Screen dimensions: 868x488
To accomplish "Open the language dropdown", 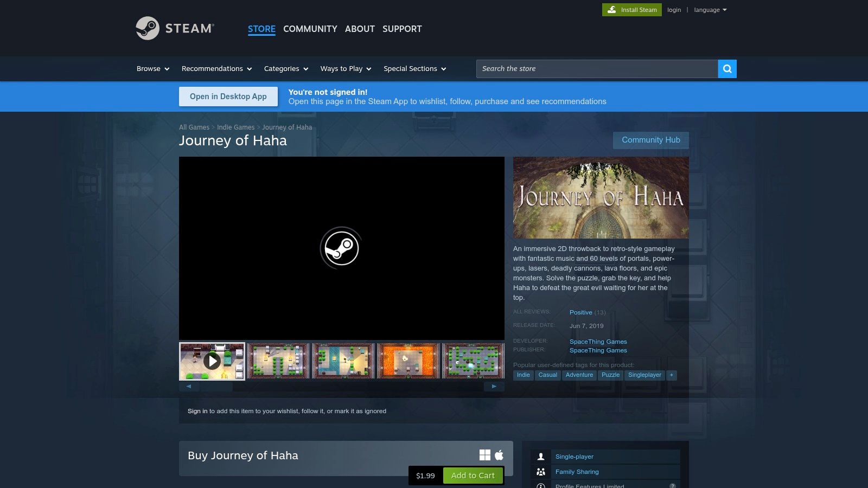I will (x=709, y=9).
